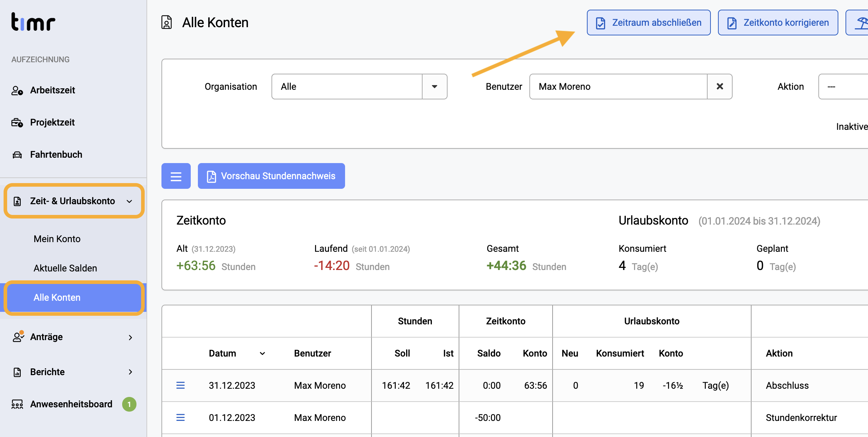The image size is (868, 437).
Task: Sort by Datum column arrow
Action: [262, 354]
